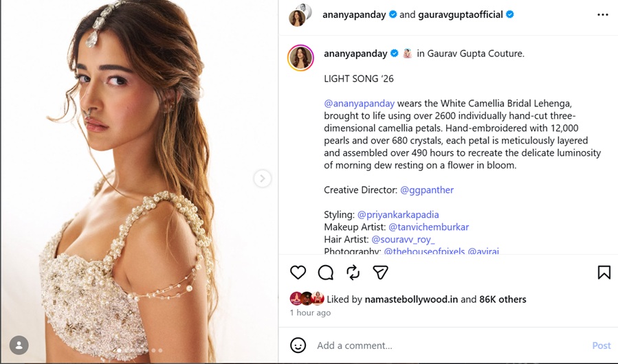Viewport: 618px width, 364px height.
Task: Save post with bookmark icon
Action: (604, 272)
